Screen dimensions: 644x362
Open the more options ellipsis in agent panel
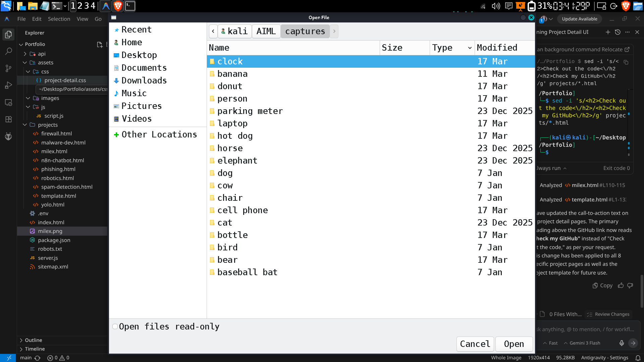point(628,32)
